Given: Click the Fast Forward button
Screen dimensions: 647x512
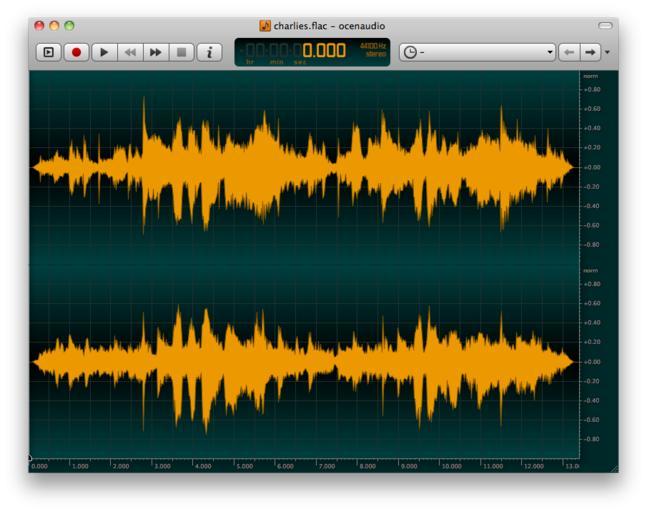Looking at the screenshot, I should [x=156, y=52].
